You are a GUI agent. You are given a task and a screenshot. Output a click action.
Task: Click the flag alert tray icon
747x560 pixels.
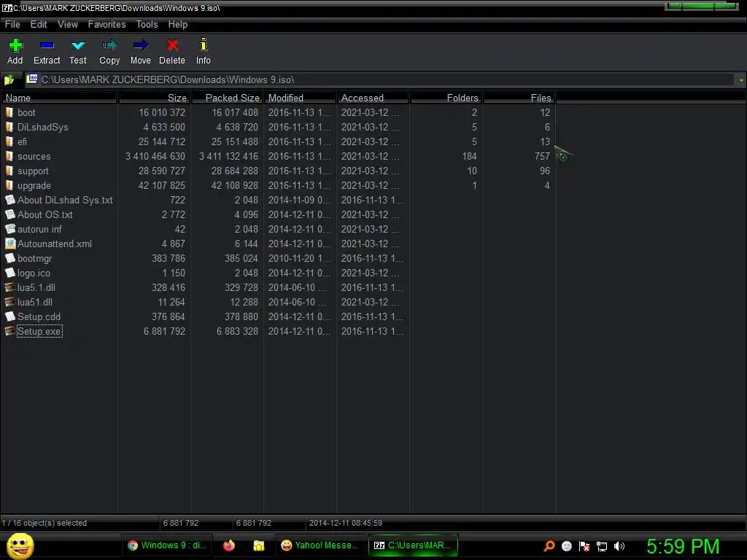[584, 546]
